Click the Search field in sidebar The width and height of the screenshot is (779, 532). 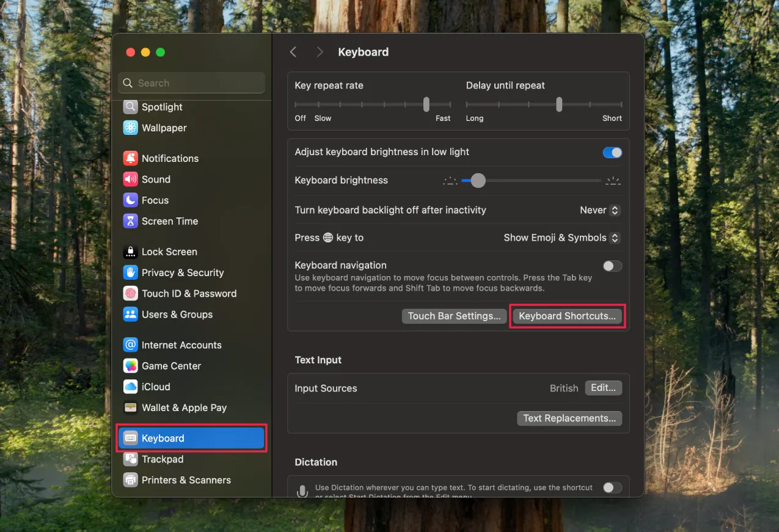pyautogui.click(x=191, y=83)
